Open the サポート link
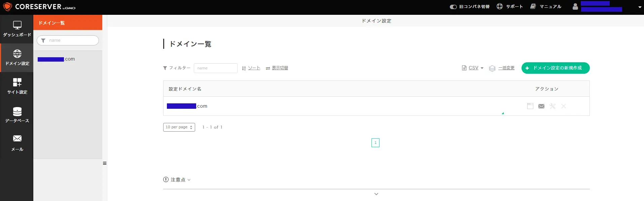Screen dimensions: 644x201 pos(514,7)
